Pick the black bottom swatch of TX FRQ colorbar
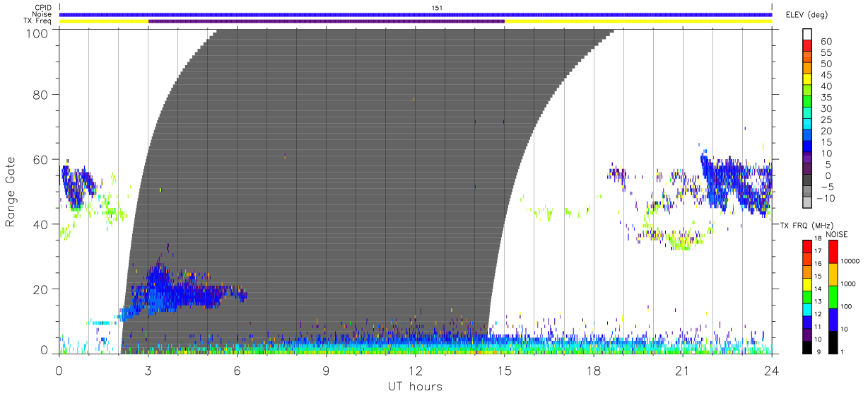Screen dimensions: 868x401 tap(807, 346)
